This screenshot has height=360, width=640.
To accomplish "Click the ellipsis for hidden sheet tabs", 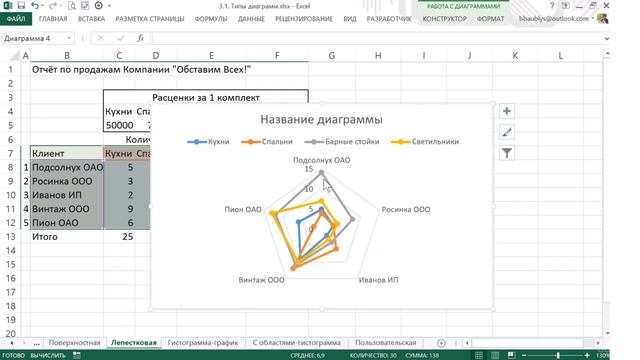I will (x=36, y=343).
